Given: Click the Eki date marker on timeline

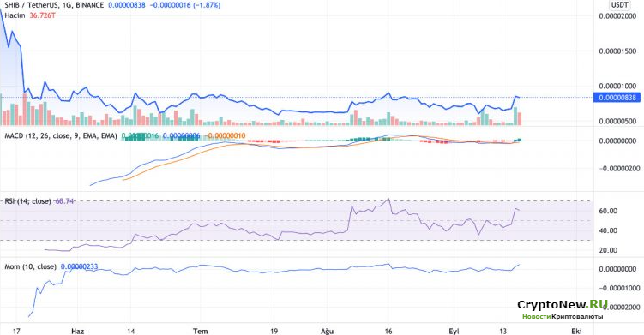Looking at the screenshot, I should (x=576, y=331).
